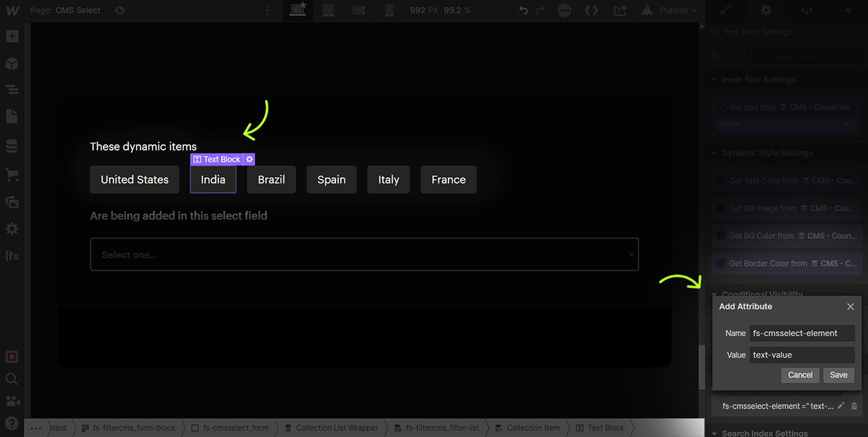Open the Symbols cube panel
868x437 pixels.
[12, 64]
